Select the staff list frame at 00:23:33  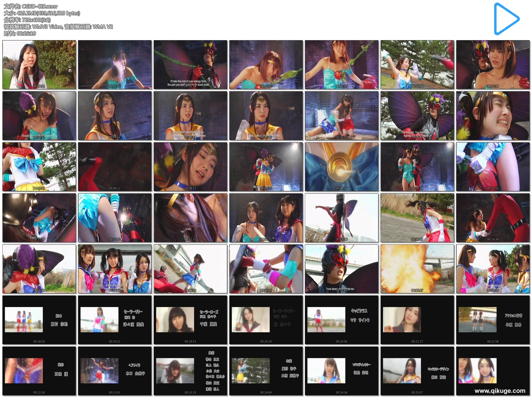(x=190, y=371)
